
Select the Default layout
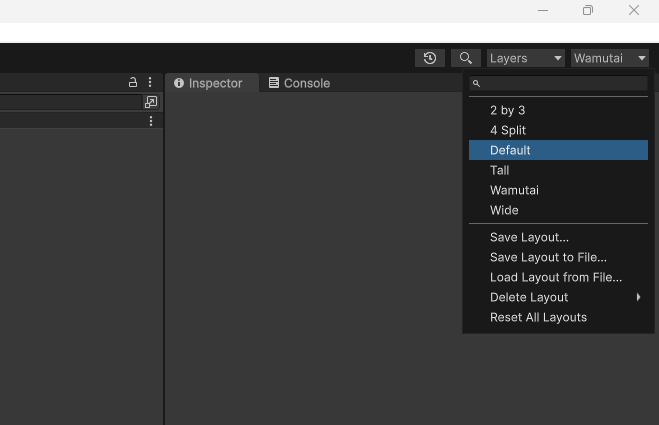click(510, 150)
